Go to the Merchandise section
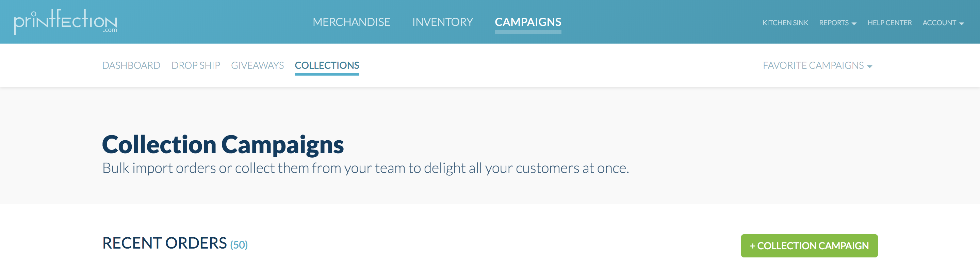980x269 pixels. coord(351,22)
